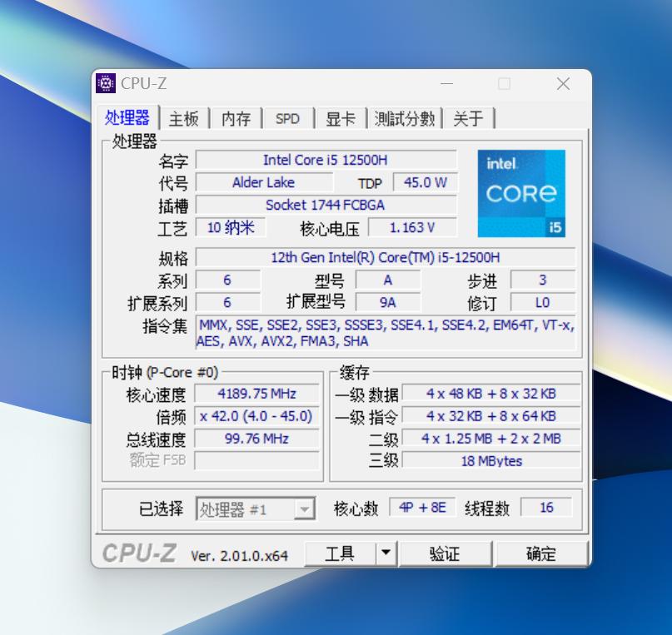Click the CPU-Z icon in the title bar
Viewport: 672px width, 635px height.
coord(106,83)
